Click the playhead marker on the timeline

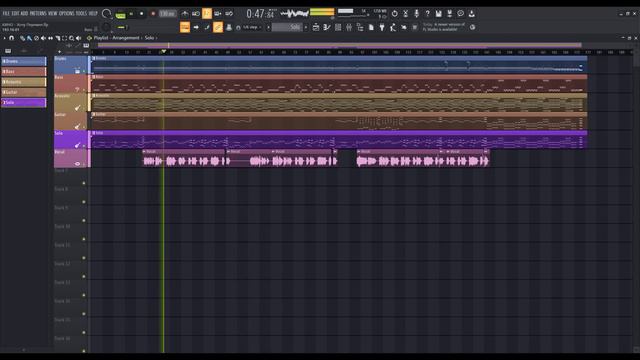point(164,51)
